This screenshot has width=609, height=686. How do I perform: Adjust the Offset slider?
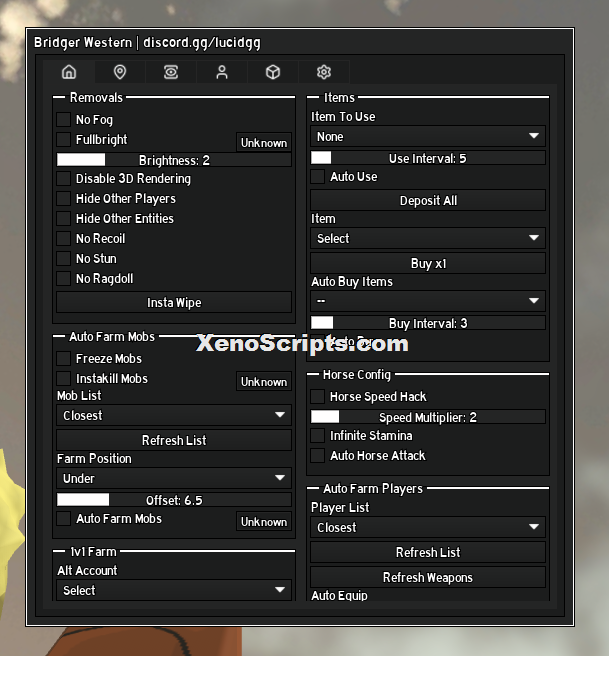click(x=174, y=500)
